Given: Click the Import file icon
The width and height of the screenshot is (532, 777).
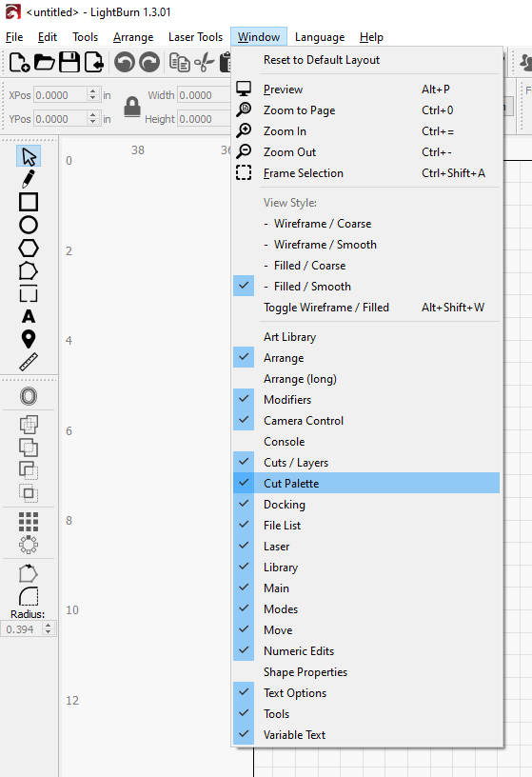Looking at the screenshot, I should click(93, 63).
